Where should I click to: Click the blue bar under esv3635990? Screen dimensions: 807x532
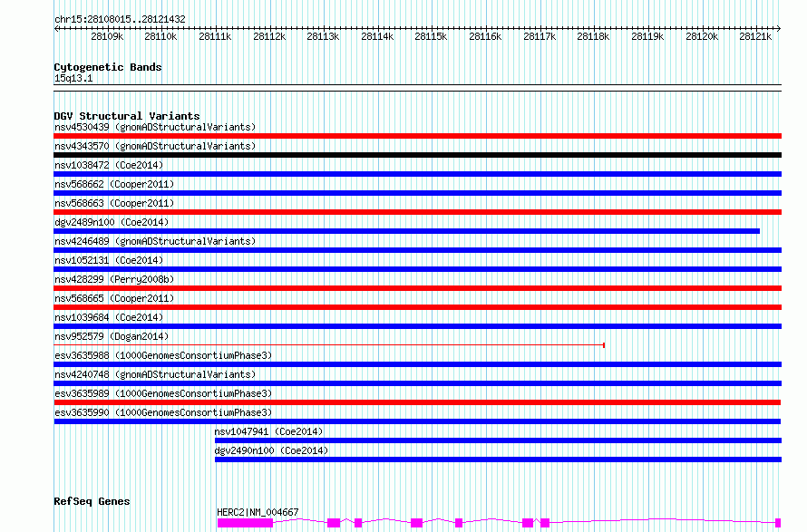[x=417, y=421]
